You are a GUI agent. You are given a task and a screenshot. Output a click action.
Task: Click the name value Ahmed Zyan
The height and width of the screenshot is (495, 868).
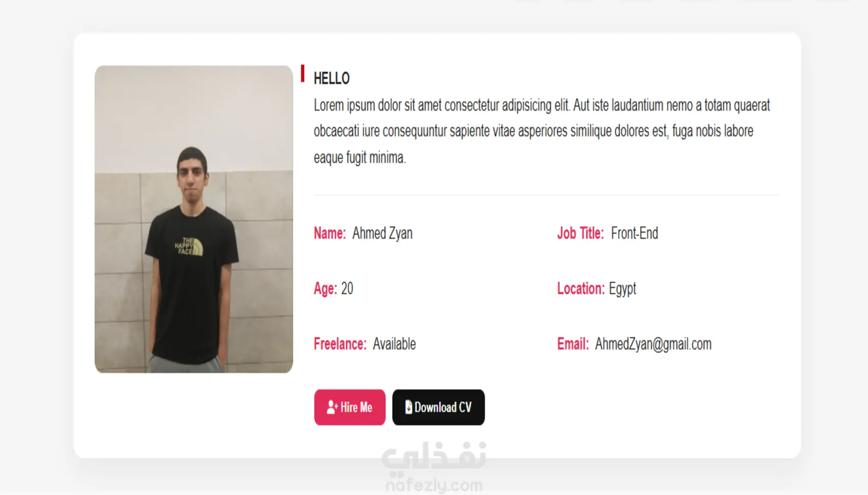382,233
